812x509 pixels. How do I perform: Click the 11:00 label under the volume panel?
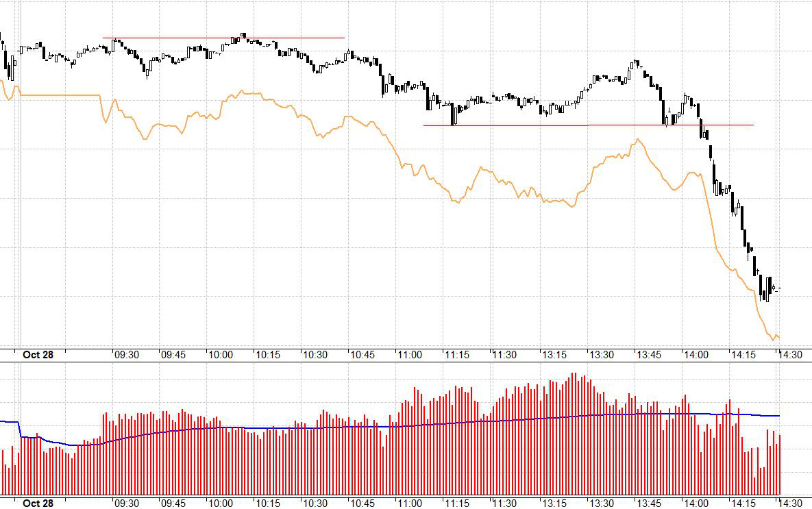[x=410, y=504]
